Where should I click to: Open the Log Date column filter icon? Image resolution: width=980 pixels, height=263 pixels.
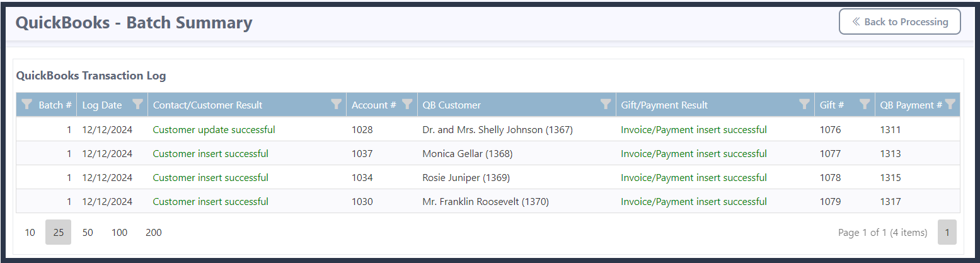137,105
